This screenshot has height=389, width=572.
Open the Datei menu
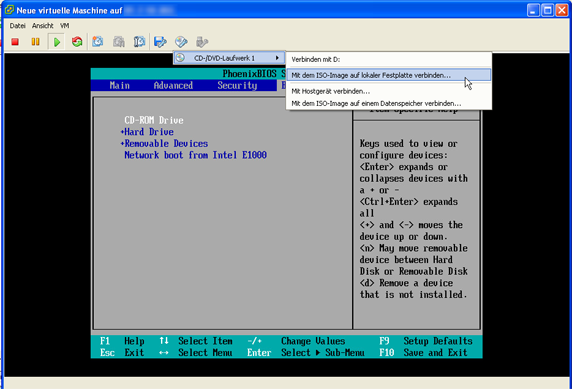pyautogui.click(x=18, y=26)
